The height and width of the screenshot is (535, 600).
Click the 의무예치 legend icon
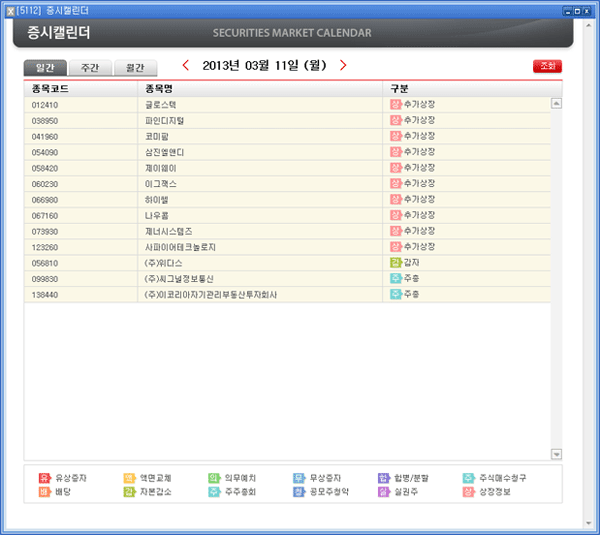pyautogui.click(x=214, y=478)
